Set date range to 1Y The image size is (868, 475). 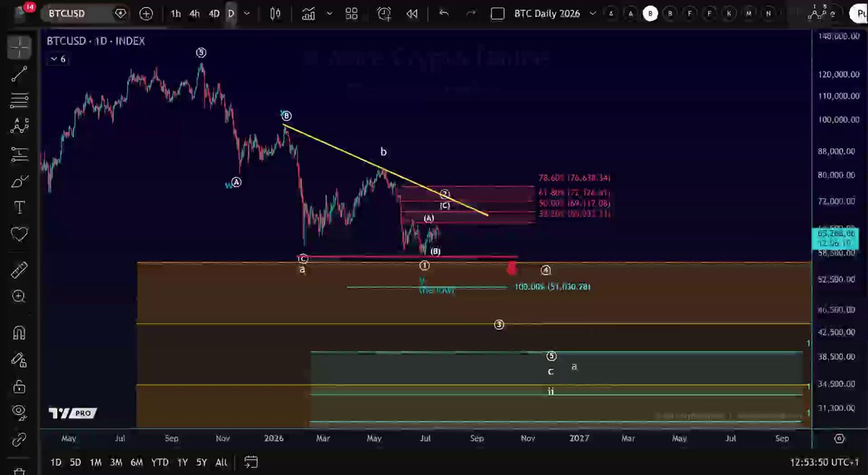point(182,462)
